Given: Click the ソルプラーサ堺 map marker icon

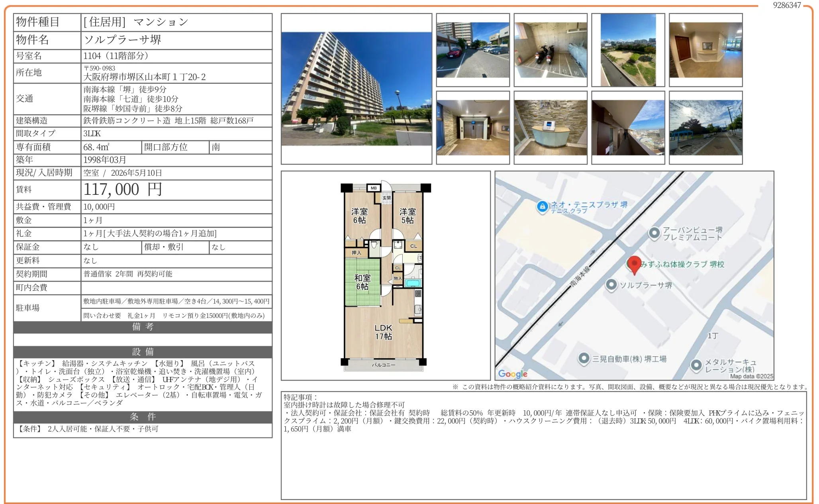Looking at the screenshot, I should tap(611, 285).
